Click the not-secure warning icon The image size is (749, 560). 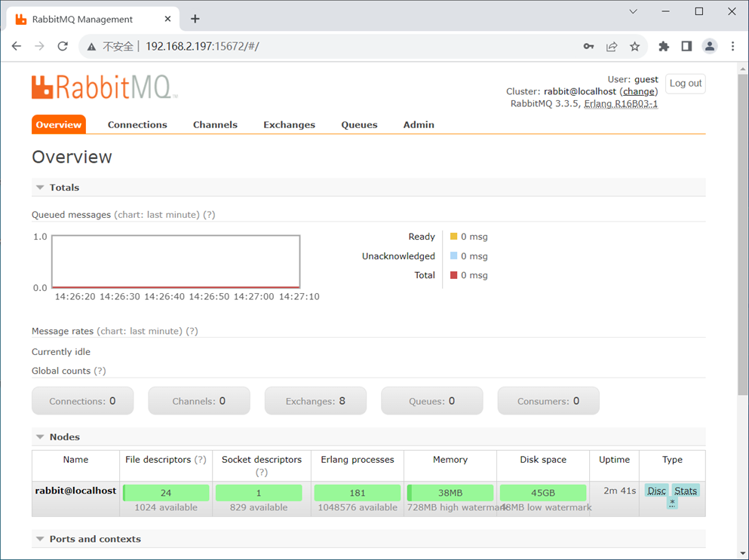[x=92, y=46]
